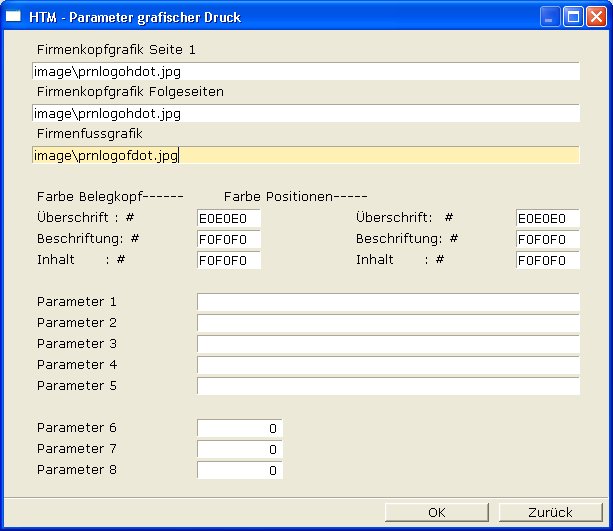Close the Parameter grafischer Druck window

click(x=594, y=17)
